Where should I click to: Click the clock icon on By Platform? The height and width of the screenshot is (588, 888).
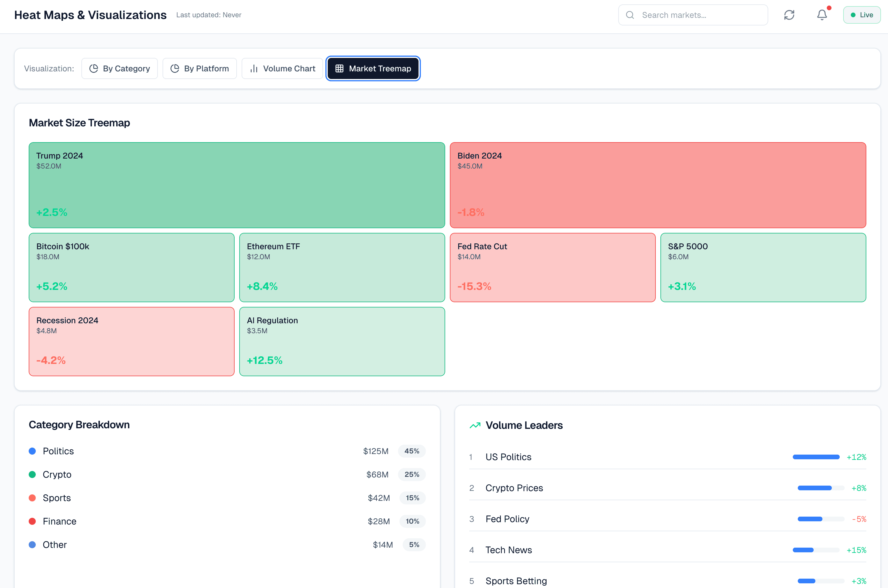coord(175,68)
